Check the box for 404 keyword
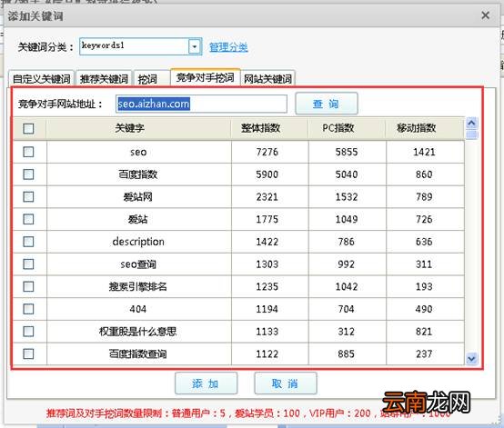The width and height of the screenshot is (504, 428). pyautogui.click(x=28, y=309)
